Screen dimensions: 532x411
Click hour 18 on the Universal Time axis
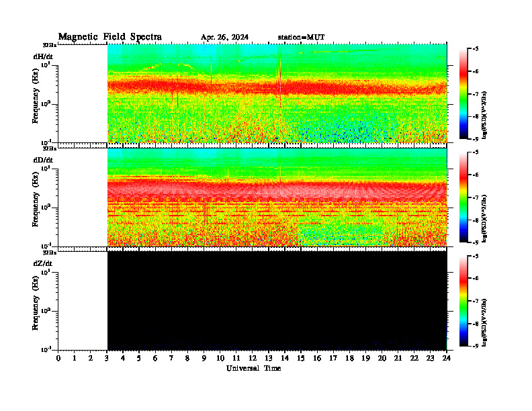[x=349, y=358]
